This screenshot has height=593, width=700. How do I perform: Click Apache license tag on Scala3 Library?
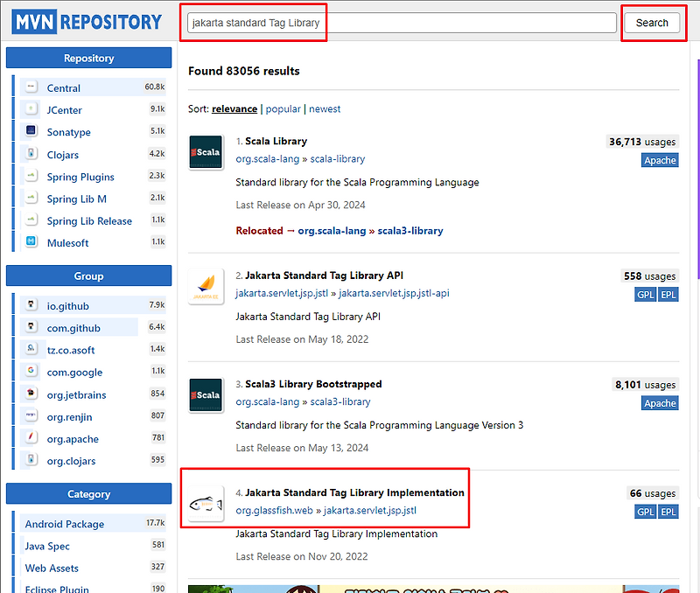coord(660,403)
